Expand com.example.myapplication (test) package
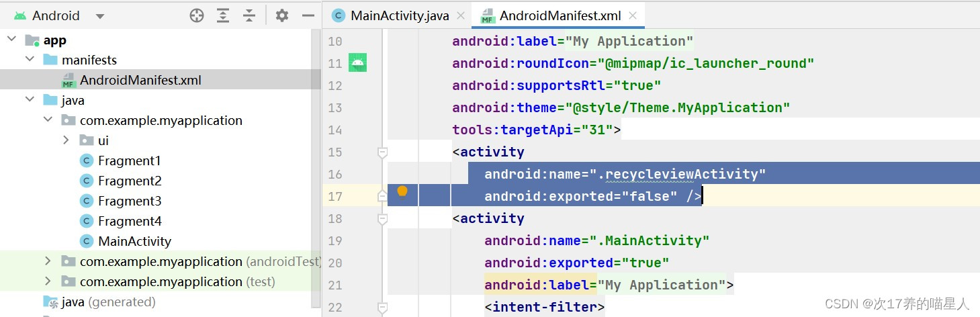 tap(48, 281)
